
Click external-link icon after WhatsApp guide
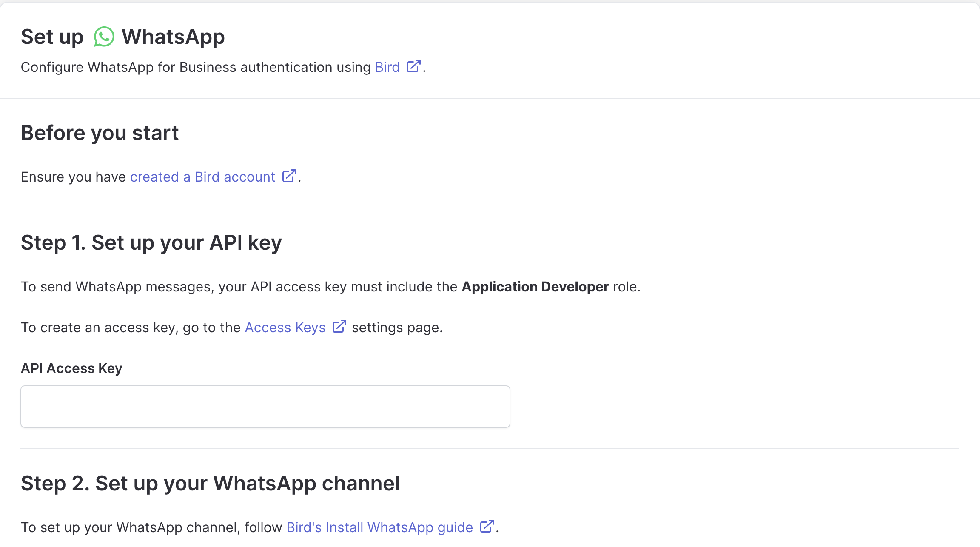click(487, 527)
